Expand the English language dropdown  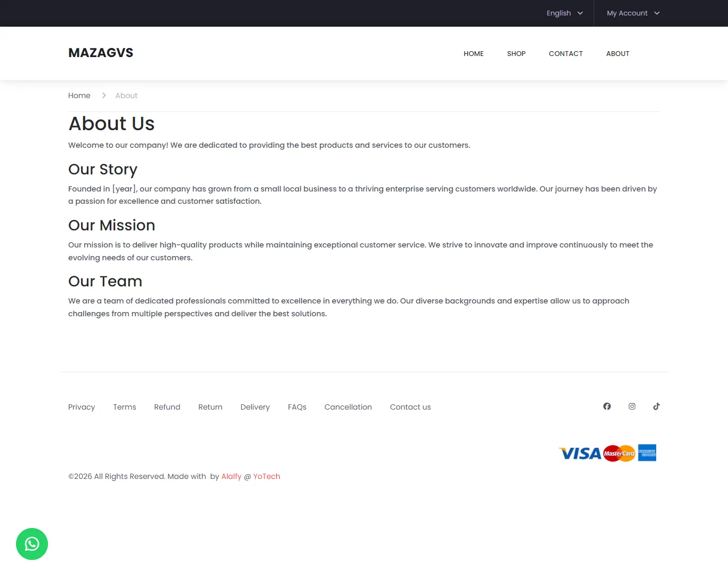pos(564,13)
